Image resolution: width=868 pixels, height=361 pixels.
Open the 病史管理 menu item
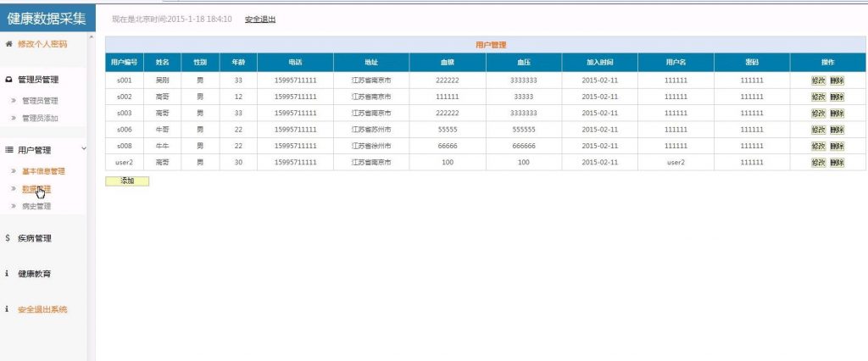tap(36, 206)
